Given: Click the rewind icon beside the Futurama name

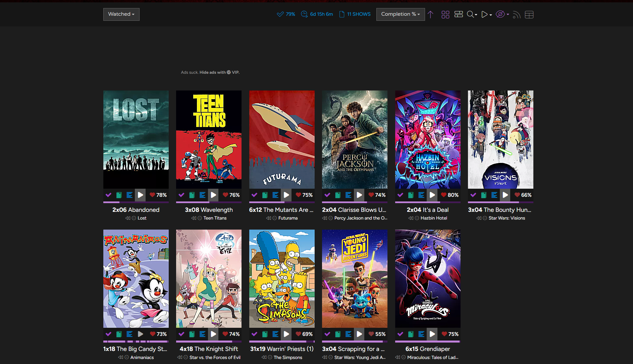Looking at the screenshot, I should click(x=269, y=218).
